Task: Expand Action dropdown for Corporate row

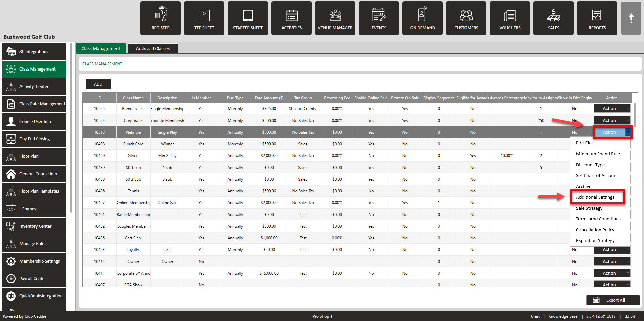Action: (x=627, y=121)
